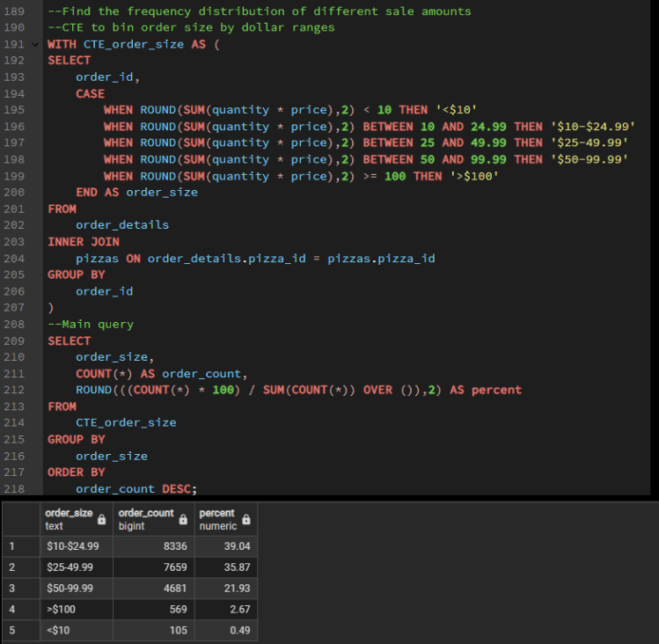Collapse the code fold arrow at line 191
The height and width of the screenshot is (644, 659).
point(35,44)
